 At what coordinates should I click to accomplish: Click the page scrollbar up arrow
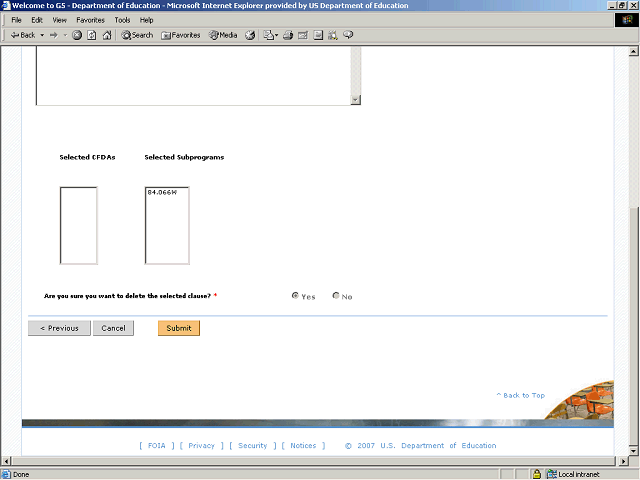tap(633, 51)
